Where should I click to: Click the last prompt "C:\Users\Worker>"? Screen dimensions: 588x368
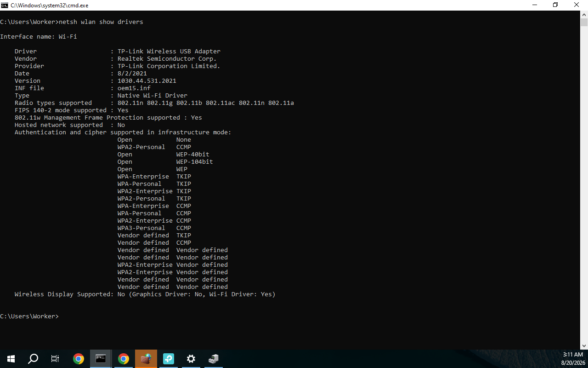tap(29, 316)
